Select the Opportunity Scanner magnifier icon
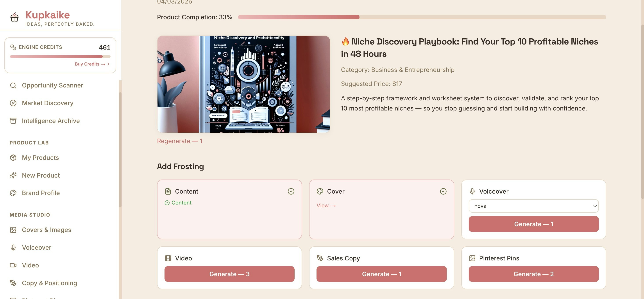Viewport: 644px width, 299px height. click(x=13, y=85)
